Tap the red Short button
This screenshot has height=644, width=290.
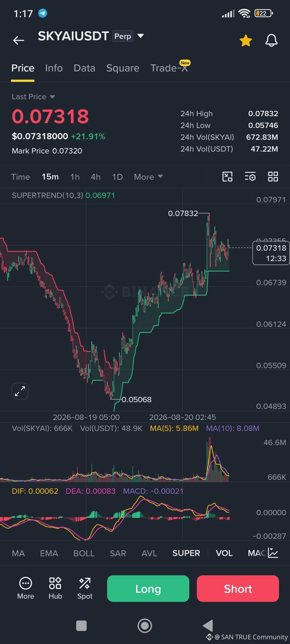[x=238, y=588]
